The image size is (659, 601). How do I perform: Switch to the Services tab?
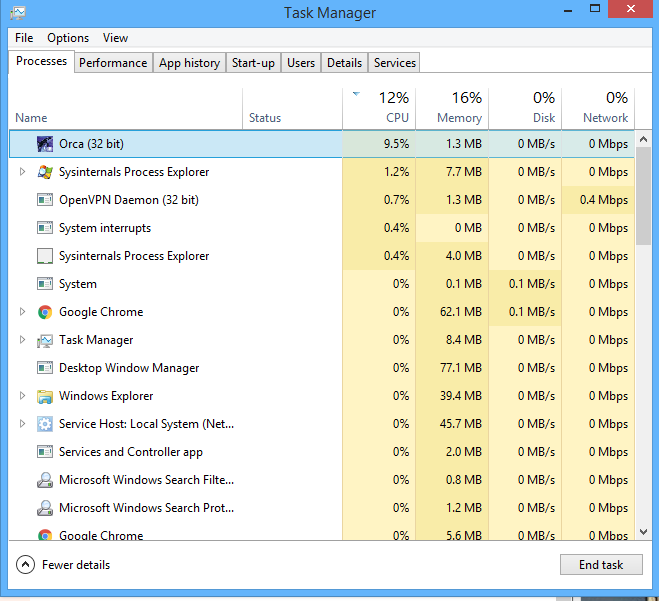[395, 63]
